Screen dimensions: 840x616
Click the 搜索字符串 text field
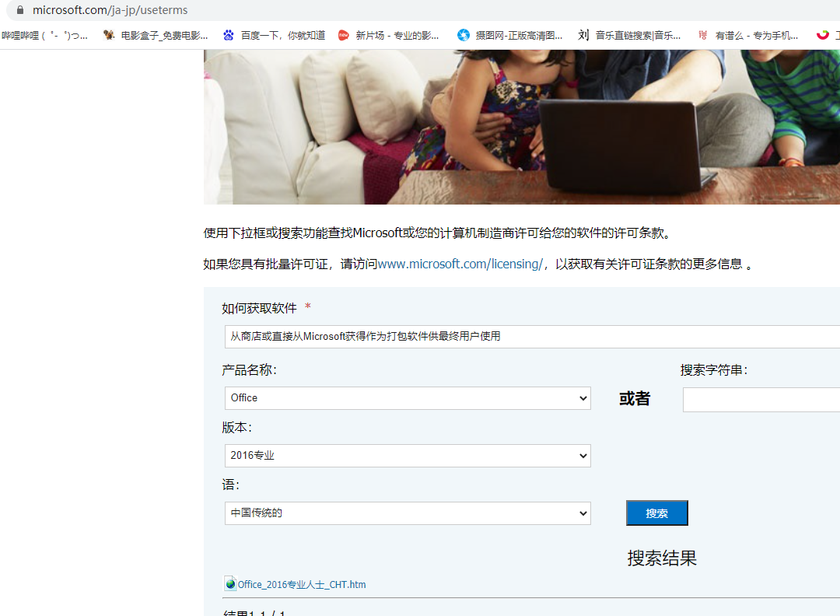[761, 400]
